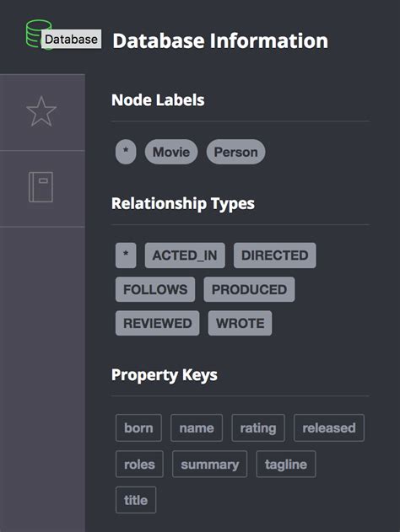Viewport: 400px width, 532px height.
Task: Open the Favorites star icon
Action: 41,111
